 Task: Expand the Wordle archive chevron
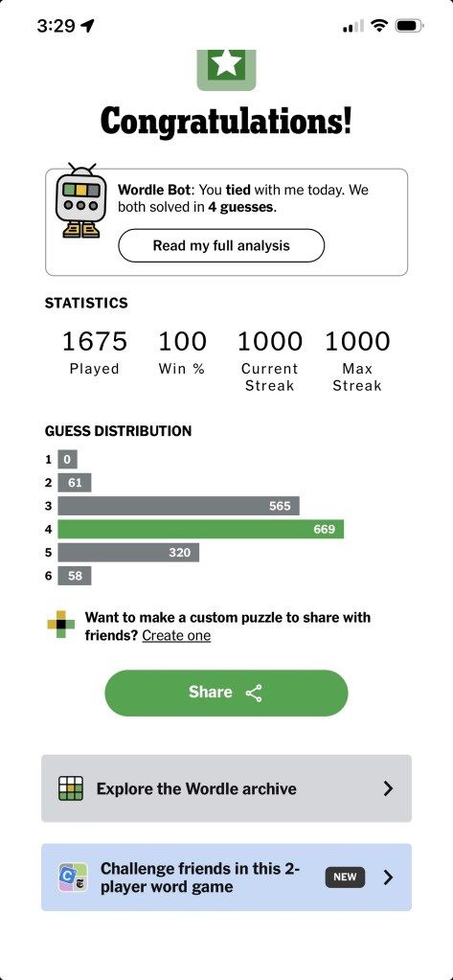point(388,788)
